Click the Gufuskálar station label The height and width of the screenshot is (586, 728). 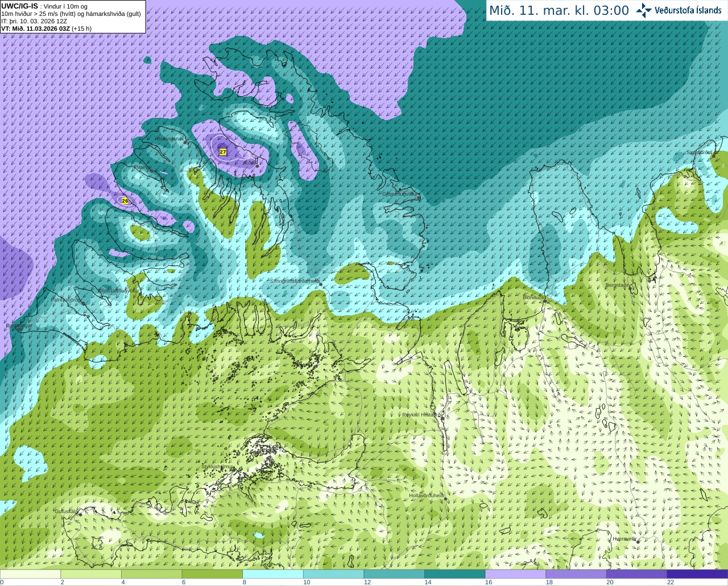pos(66,511)
